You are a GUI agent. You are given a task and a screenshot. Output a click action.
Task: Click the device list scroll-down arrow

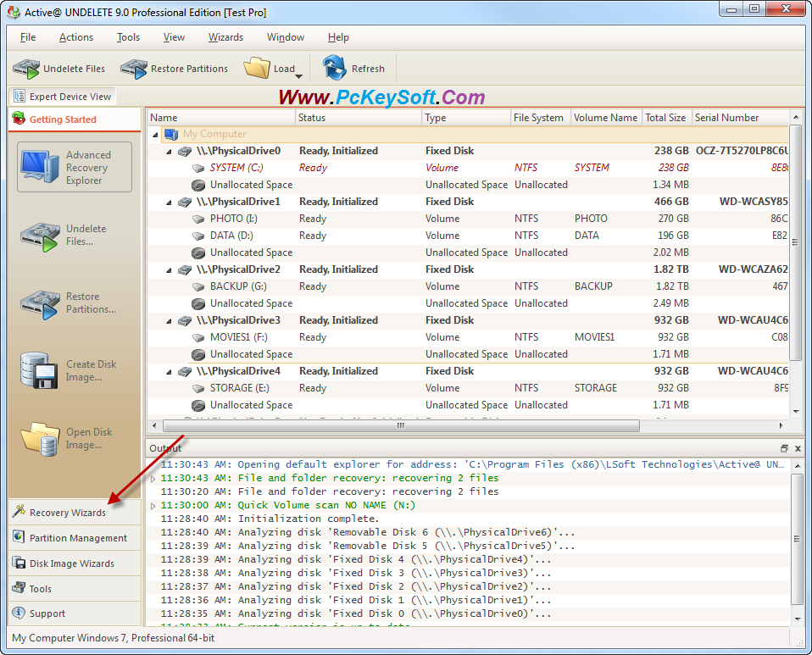(796, 412)
